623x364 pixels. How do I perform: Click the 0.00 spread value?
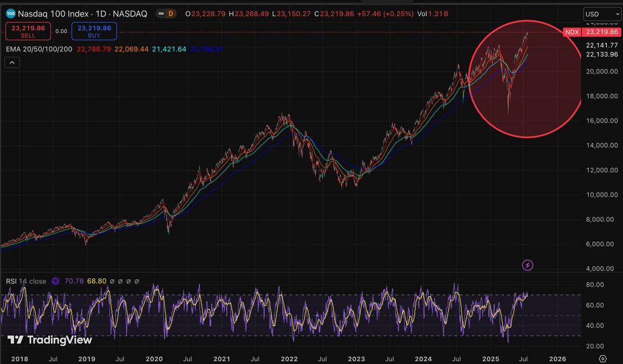tap(61, 31)
